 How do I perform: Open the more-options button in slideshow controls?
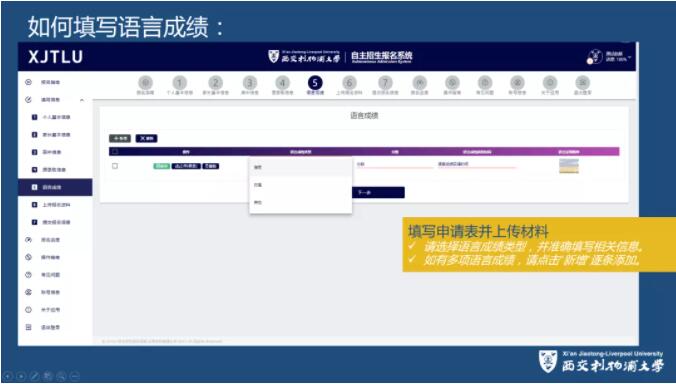pos(75,376)
